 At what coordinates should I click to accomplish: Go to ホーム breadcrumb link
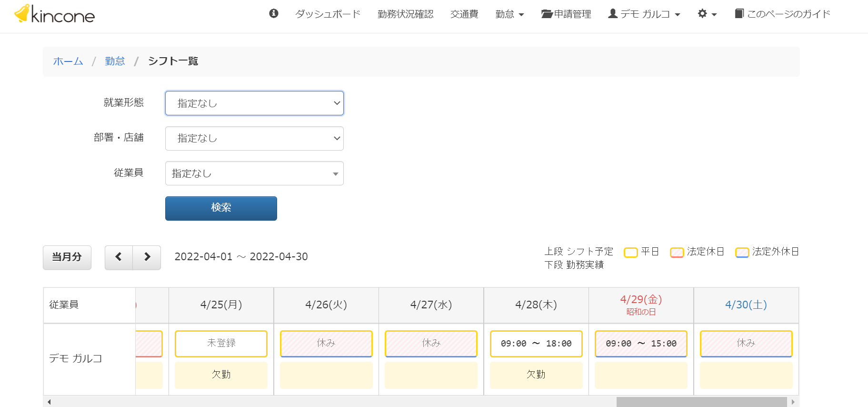[x=68, y=61]
